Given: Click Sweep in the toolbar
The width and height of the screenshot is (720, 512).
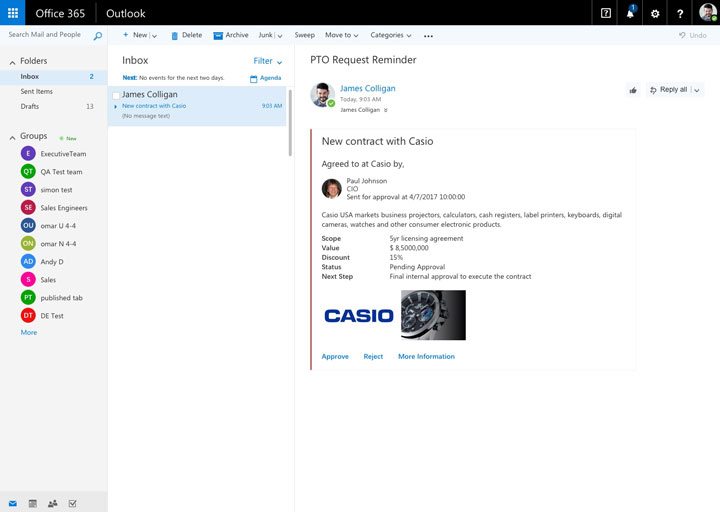Looking at the screenshot, I should tap(304, 35).
